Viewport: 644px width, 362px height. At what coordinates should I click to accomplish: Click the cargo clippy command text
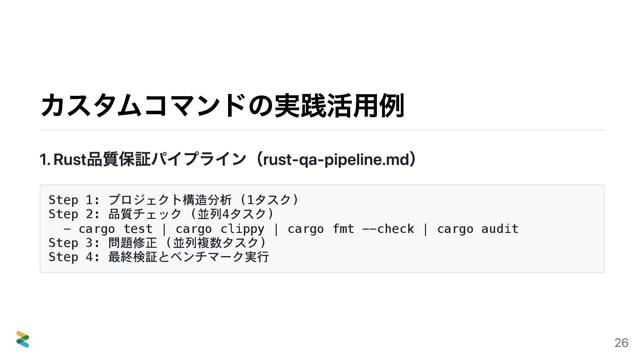click(x=220, y=229)
